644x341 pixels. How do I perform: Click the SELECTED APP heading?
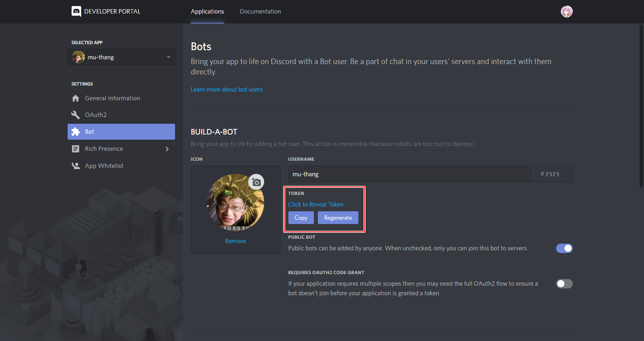[87, 43]
